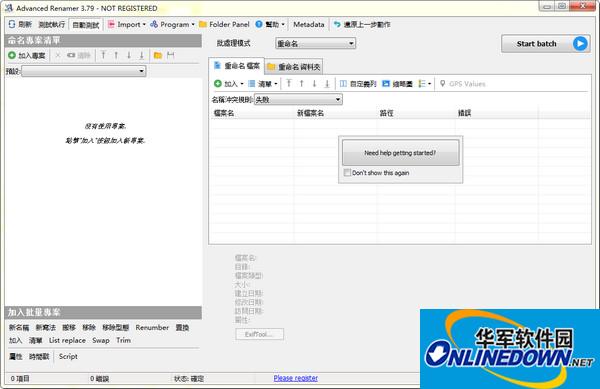Switch to the rename files tab
Viewport: 600px width, 389px height.
point(237,66)
